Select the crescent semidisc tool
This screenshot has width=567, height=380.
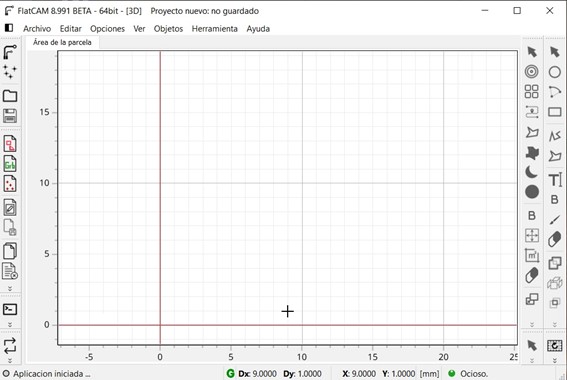click(x=531, y=172)
